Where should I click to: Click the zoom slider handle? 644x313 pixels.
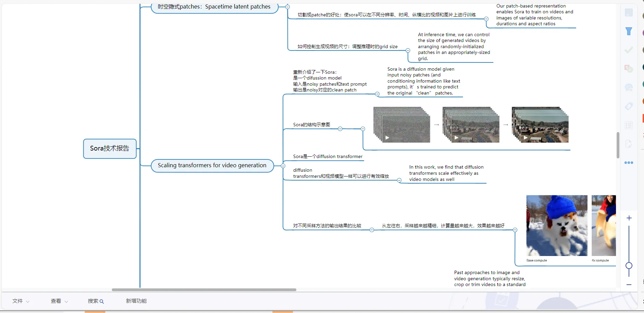(x=629, y=266)
